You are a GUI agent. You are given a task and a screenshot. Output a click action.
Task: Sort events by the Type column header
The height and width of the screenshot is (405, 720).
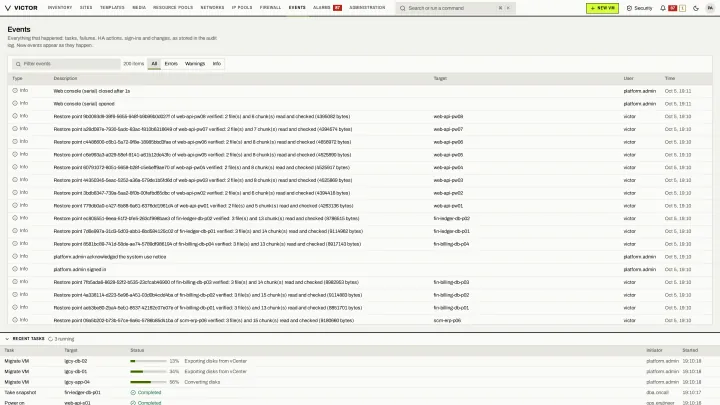[17, 79]
